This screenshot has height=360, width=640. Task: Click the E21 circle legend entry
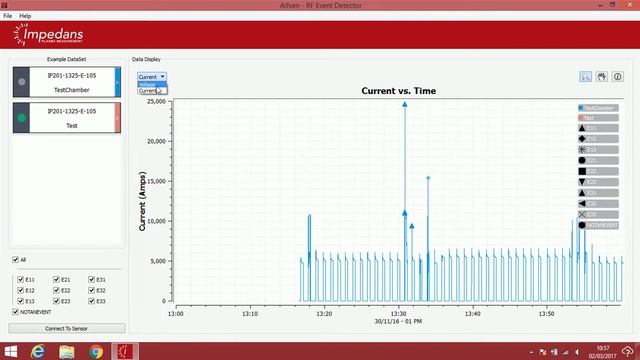tap(598, 160)
